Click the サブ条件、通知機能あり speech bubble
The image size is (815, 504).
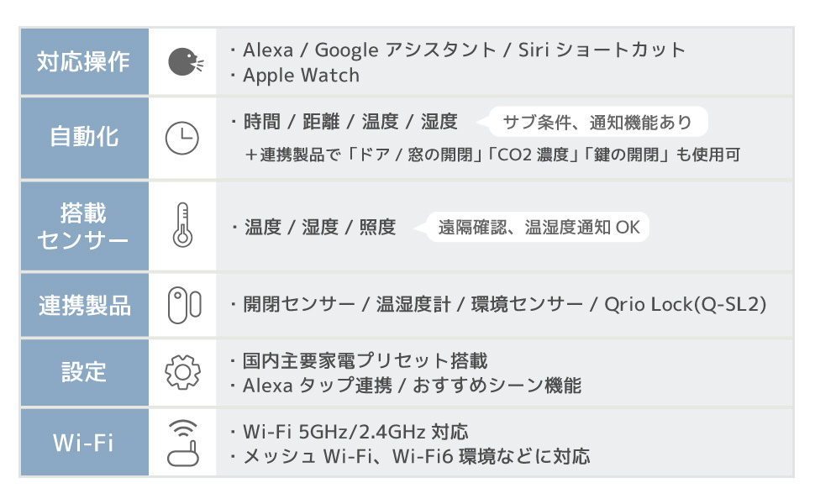pos(597,123)
